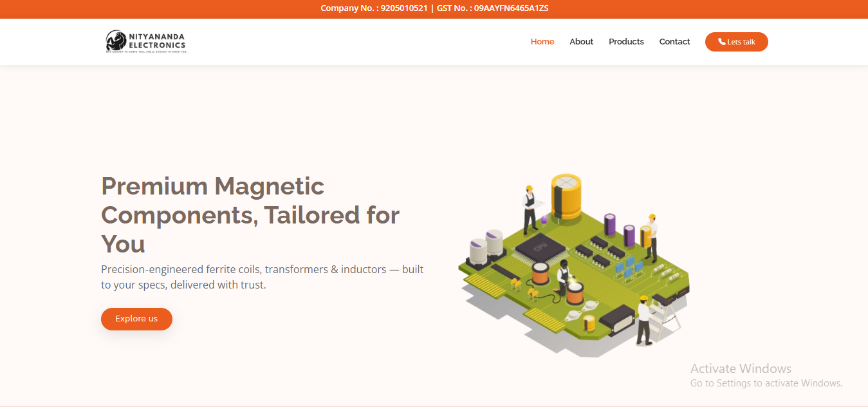This screenshot has width=868, height=409.
Task: Open the Products menu item
Action: pyautogui.click(x=626, y=42)
